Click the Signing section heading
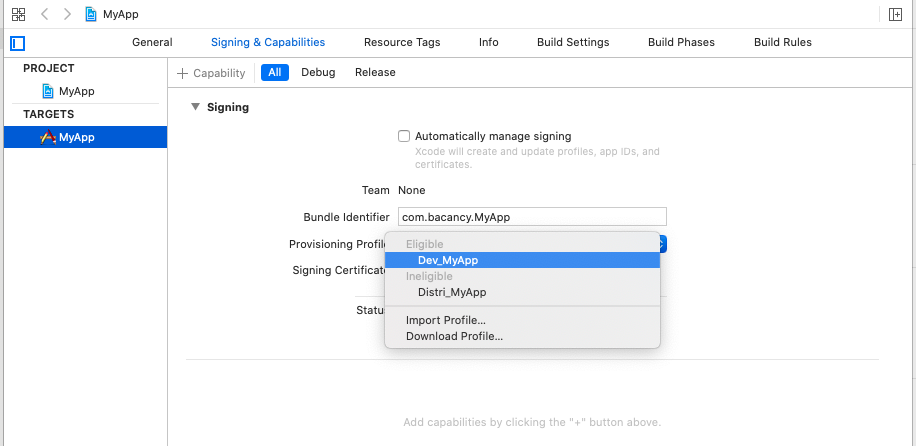 click(x=228, y=107)
